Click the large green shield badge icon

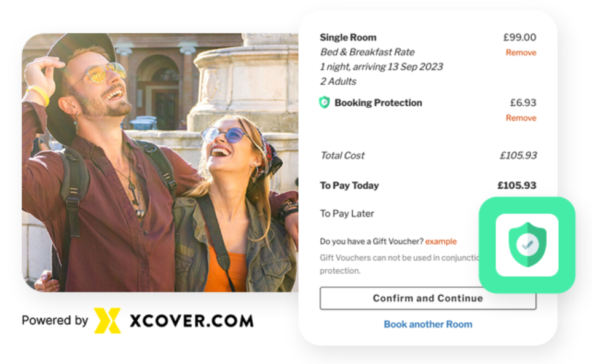pos(527,245)
